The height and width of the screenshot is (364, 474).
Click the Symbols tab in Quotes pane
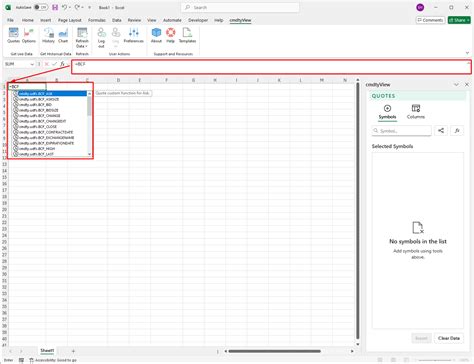[387, 112]
